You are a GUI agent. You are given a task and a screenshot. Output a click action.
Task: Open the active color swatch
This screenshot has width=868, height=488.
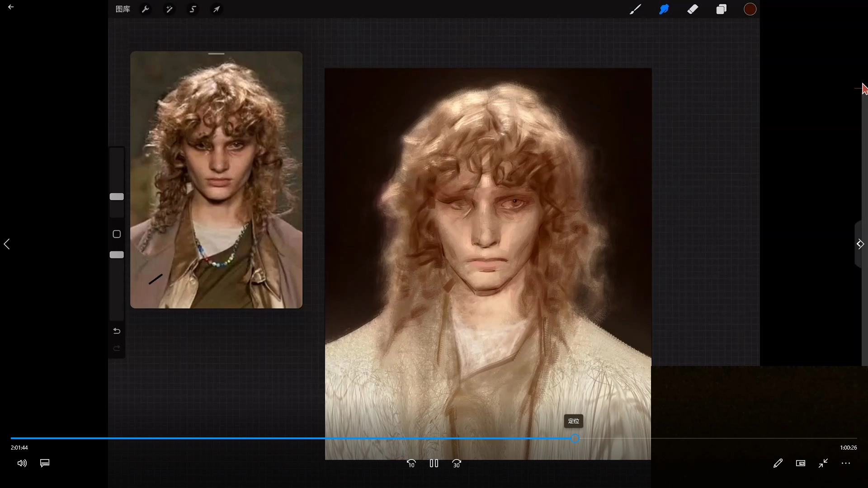[750, 9]
